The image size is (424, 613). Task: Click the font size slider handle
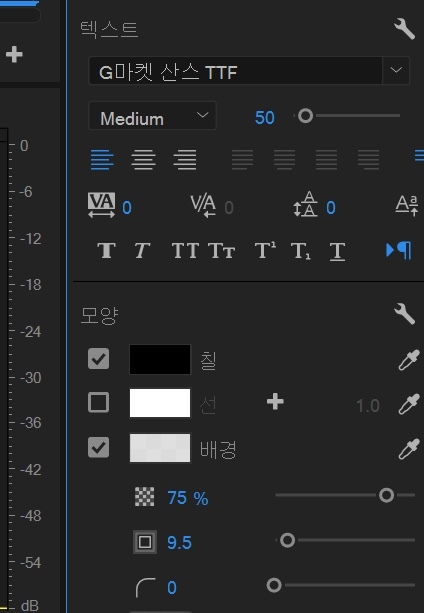[306, 116]
